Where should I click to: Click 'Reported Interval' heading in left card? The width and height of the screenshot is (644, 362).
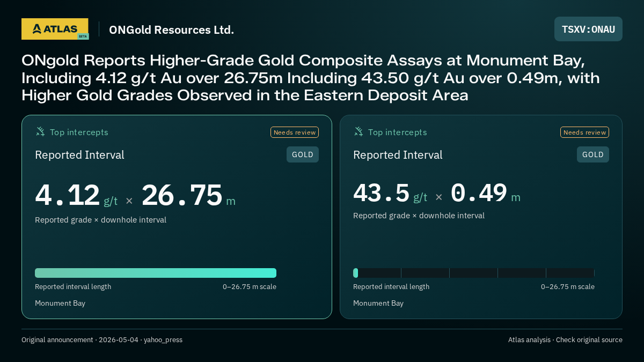tap(79, 155)
